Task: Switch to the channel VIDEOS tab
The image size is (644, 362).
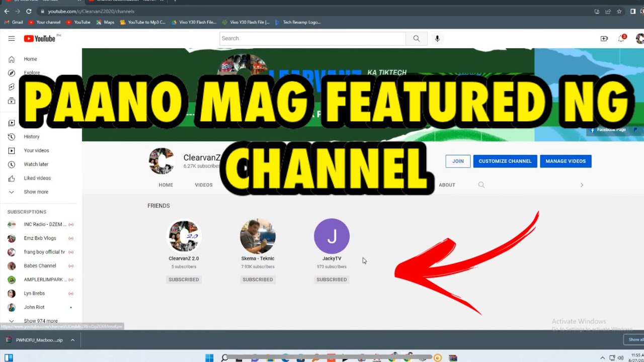Action: (x=204, y=185)
